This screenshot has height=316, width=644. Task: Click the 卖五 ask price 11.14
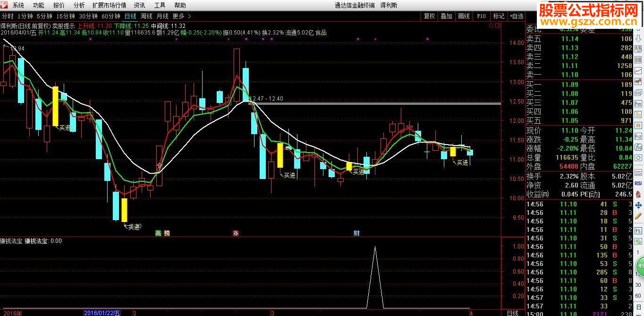569,39
